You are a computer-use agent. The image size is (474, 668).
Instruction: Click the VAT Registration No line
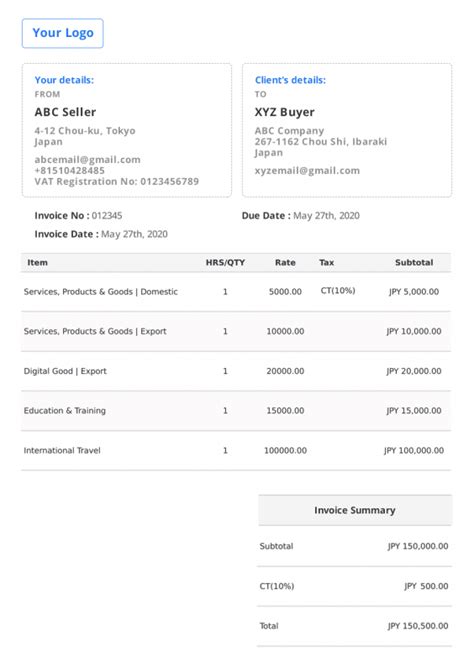117,181
